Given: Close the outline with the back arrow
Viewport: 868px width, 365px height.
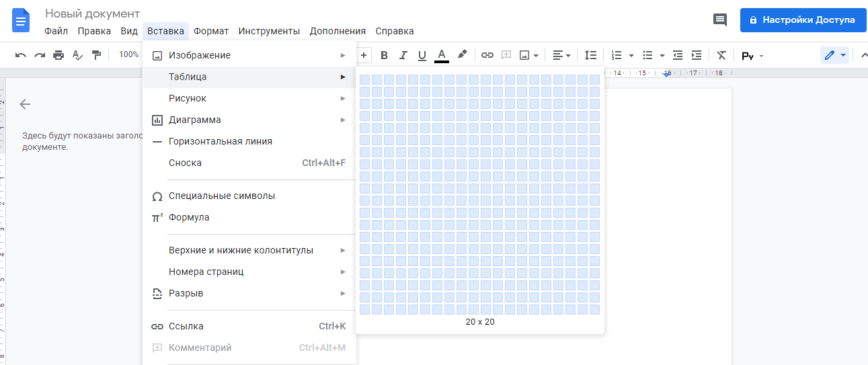Looking at the screenshot, I should (25, 104).
